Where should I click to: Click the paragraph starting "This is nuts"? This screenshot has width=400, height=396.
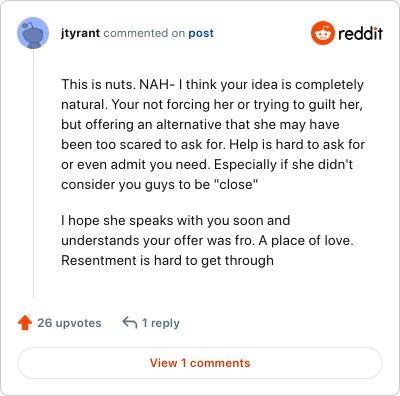click(x=213, y=134)
